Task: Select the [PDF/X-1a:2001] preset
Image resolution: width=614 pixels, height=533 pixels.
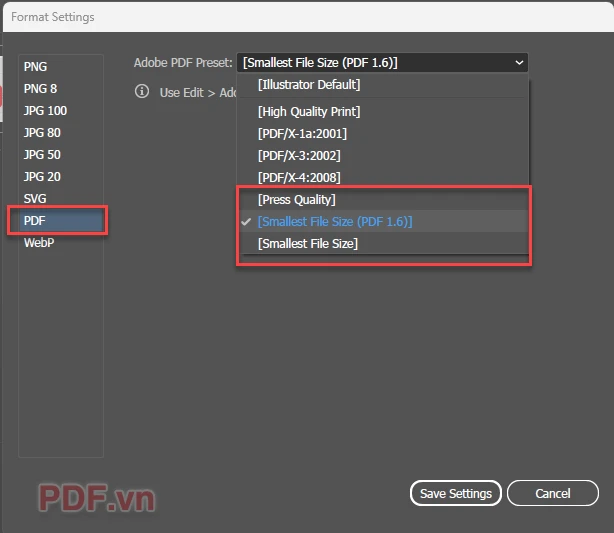Action: (x=383, y=134)
